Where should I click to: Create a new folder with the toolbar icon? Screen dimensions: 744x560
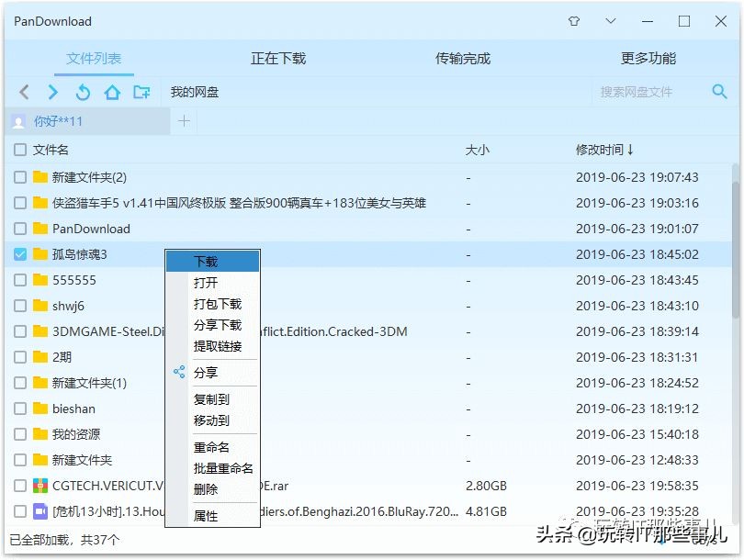[142, 92]
